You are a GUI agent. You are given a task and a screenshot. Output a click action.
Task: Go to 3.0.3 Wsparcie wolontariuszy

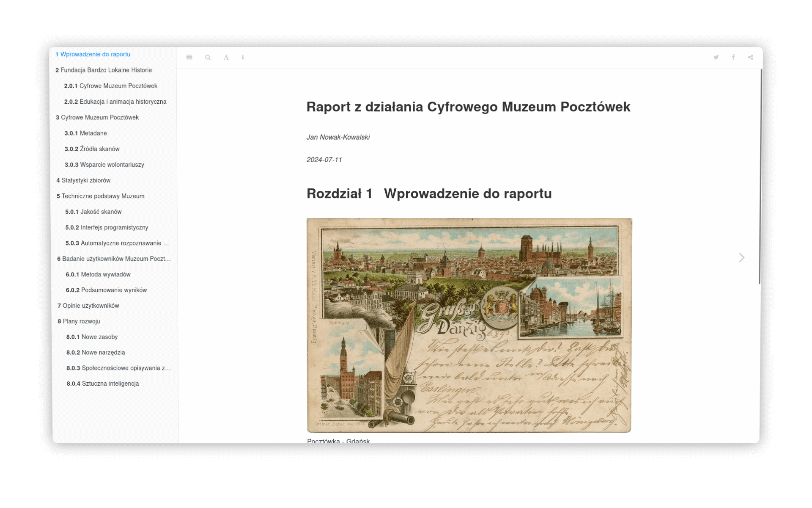tap(104, 164)
